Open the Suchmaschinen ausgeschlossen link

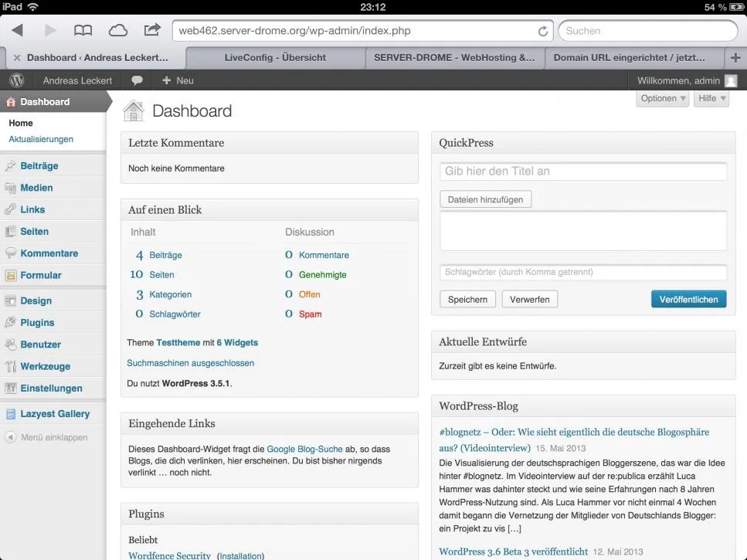190,363
